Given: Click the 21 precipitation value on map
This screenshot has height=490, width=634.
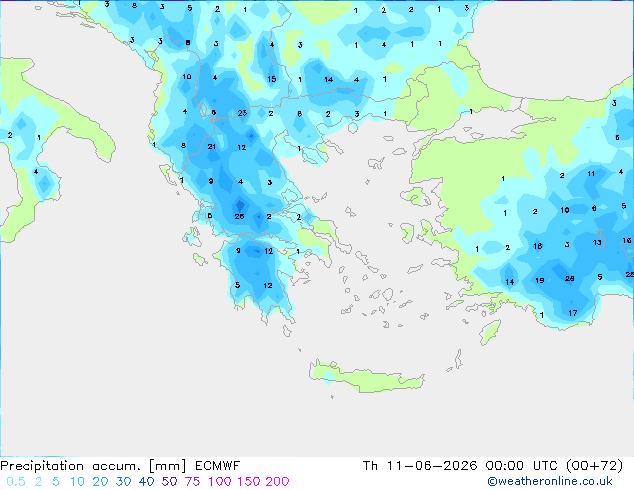Looking at the screenshot, I should click(211, 147).
